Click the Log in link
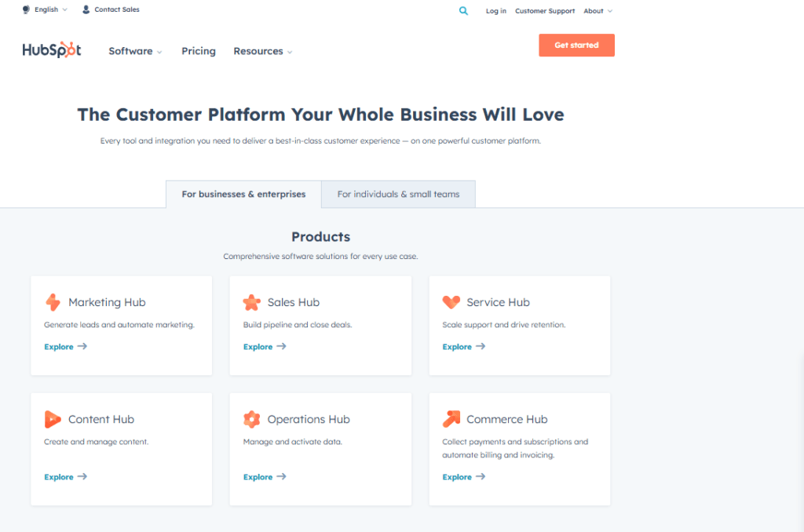The image size is (804, 532). tap(496, 11)
